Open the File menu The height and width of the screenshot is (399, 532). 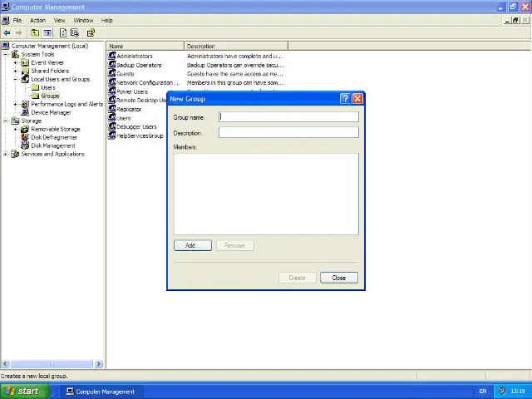click(17, 20)
